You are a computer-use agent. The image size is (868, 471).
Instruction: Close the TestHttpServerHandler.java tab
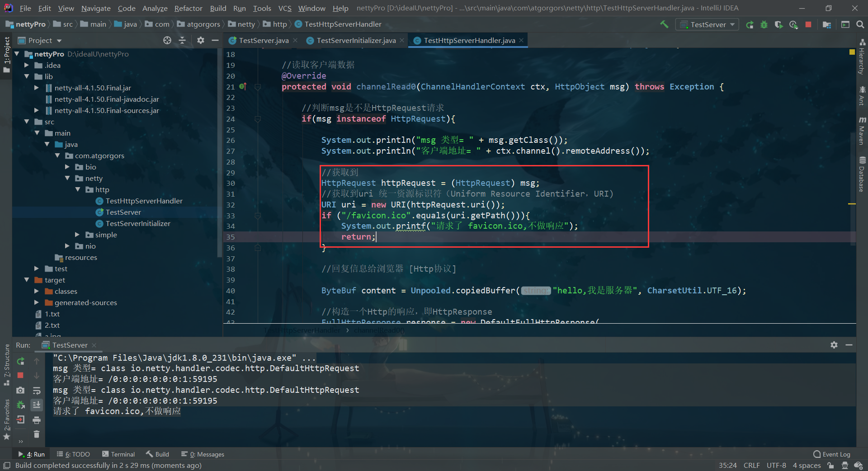(x=521, y=40)
